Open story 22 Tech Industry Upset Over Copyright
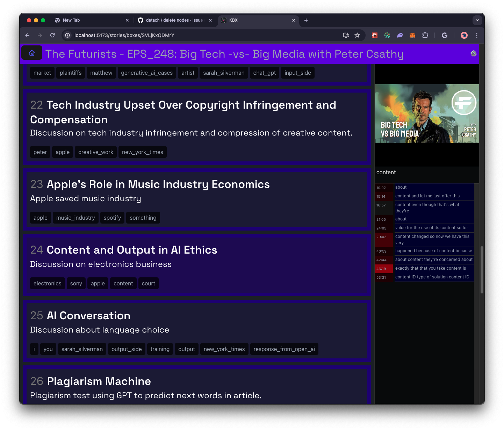The height and width of the screenshot is (430, 504). [x=197, y=127]
